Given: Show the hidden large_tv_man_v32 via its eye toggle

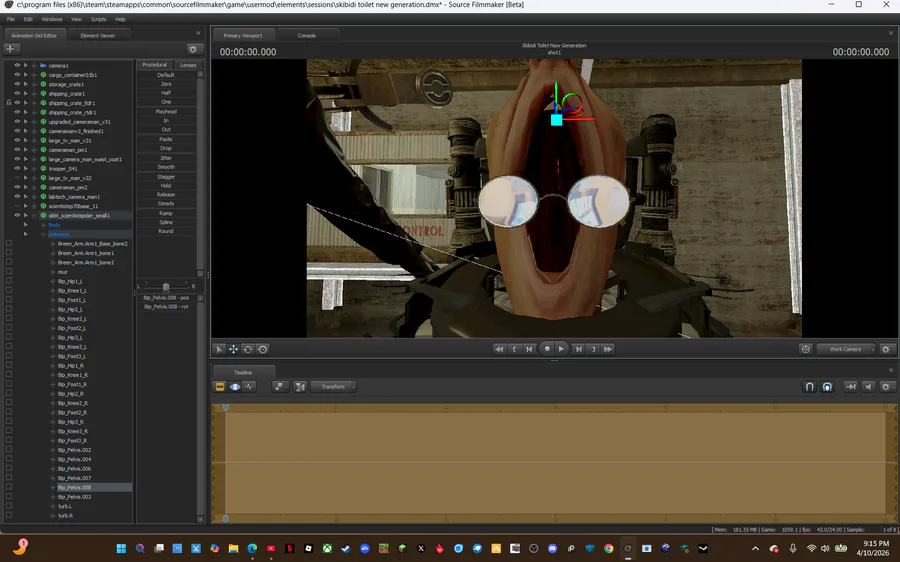Looking at the screenshot, I should tap(17, 178).
